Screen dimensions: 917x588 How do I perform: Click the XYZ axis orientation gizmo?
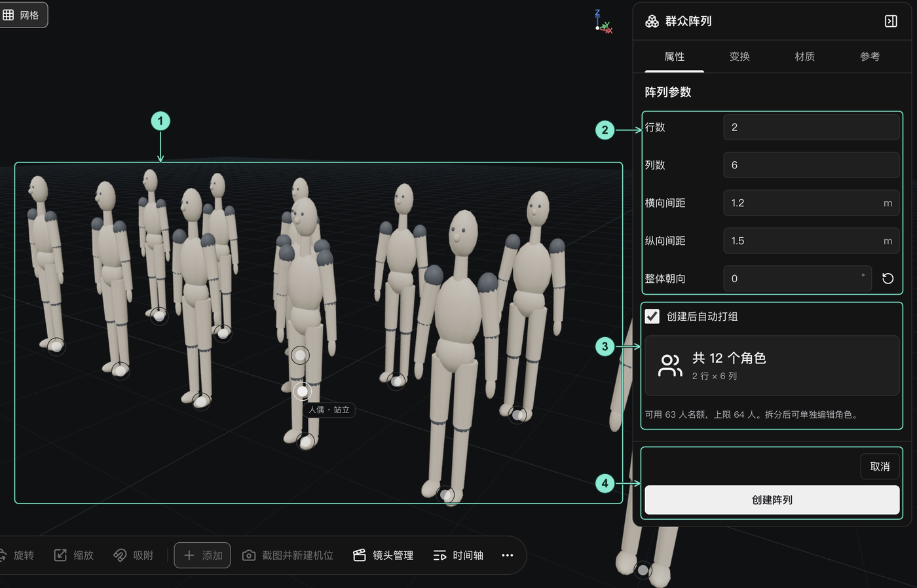(603, 22)
